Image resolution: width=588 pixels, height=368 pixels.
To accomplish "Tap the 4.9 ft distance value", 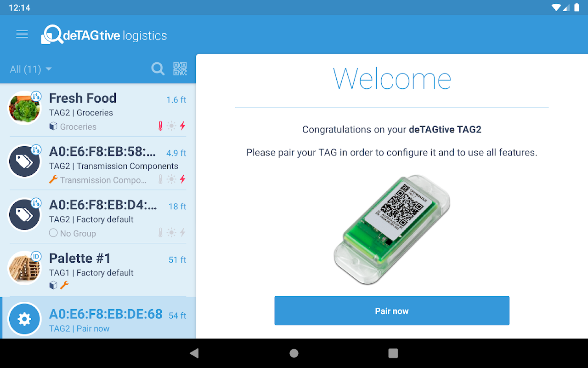I will (176, 153).
